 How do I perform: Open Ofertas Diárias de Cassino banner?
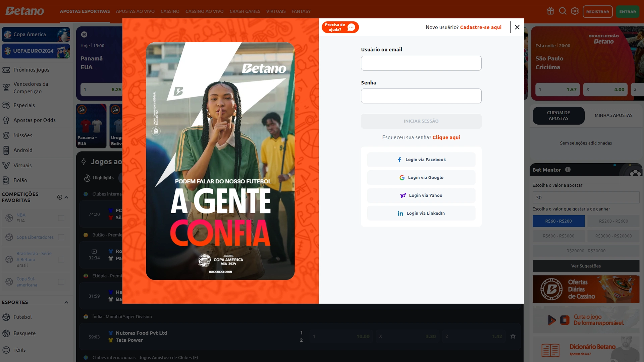[586, 289]
